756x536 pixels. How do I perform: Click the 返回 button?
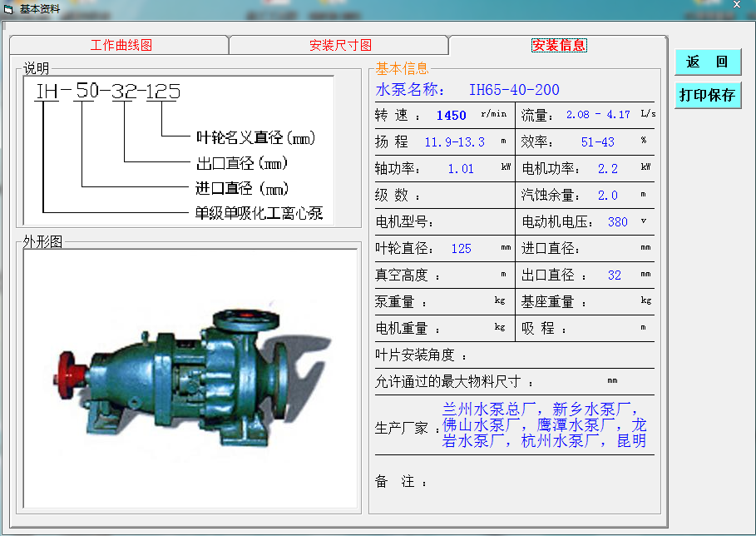click(707, 62)
